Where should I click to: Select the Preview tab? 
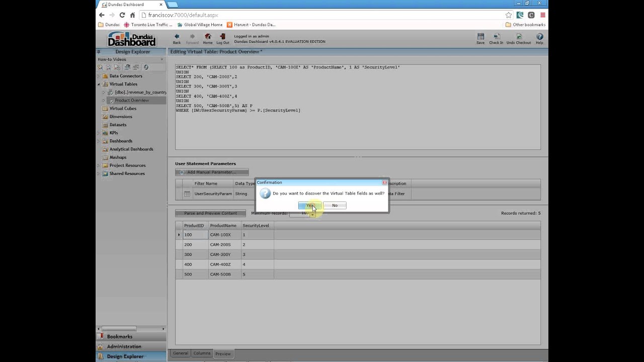(x=223, y=353)
